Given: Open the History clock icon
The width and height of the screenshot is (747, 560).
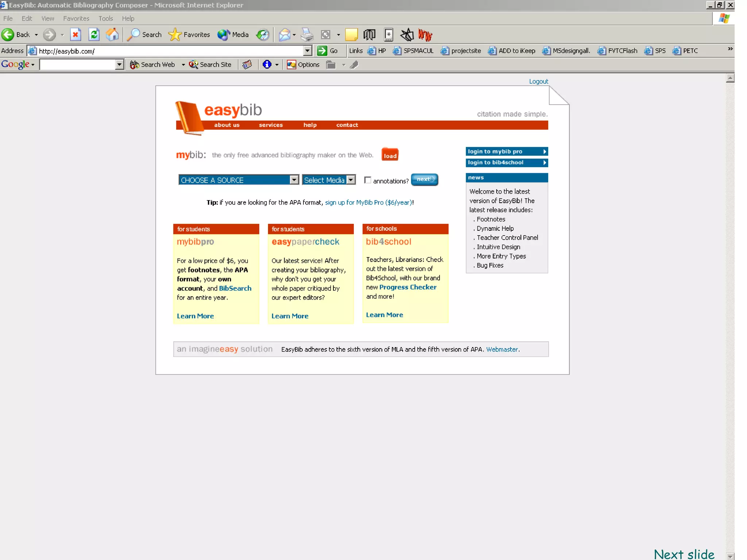Looking at the screenshot, I should (x=263, y=35).
